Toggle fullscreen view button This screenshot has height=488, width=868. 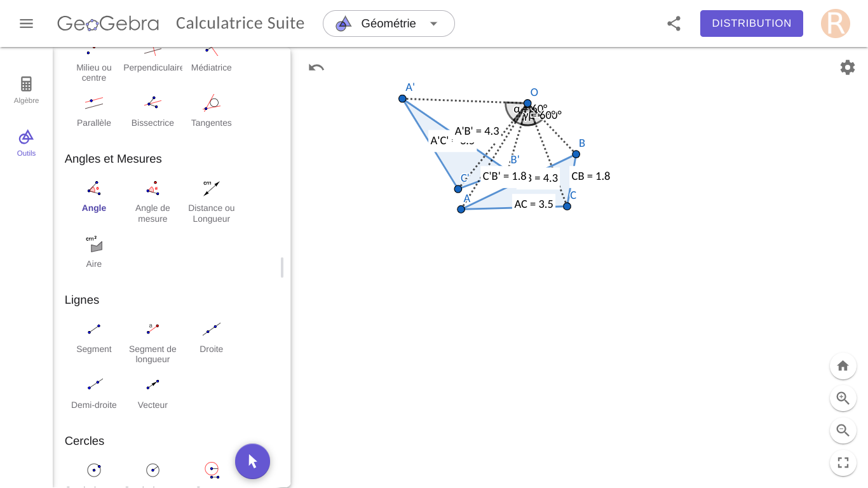click(x=843, y=463)
